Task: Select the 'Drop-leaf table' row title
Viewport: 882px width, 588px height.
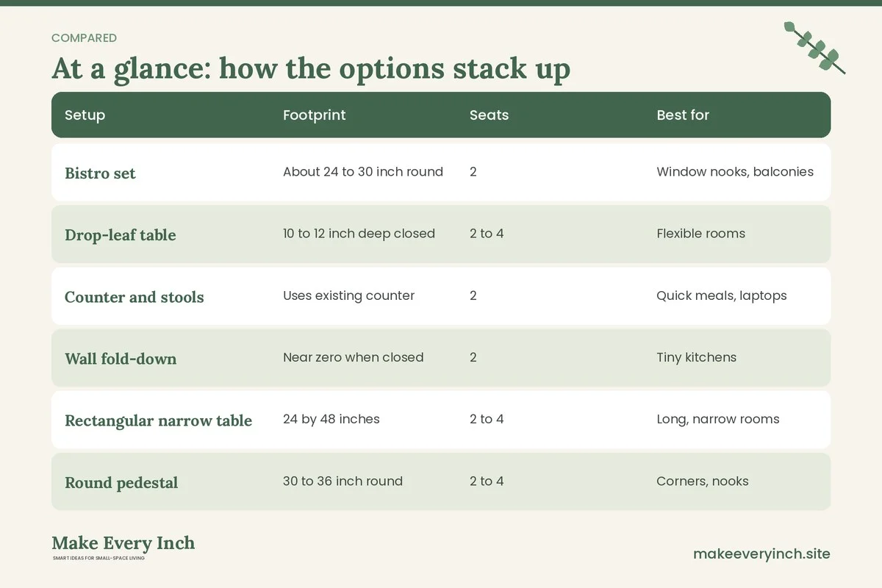Action: [121, 235]
